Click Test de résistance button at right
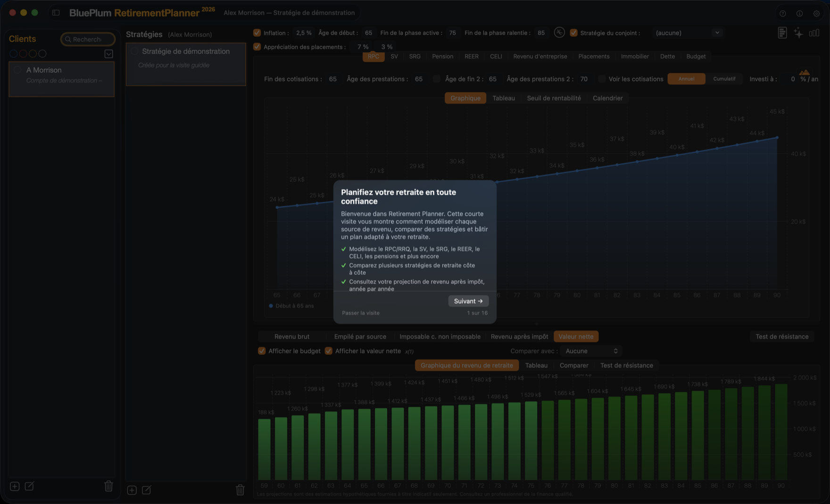This screenshot has width=830, height=504. (782, 337)
